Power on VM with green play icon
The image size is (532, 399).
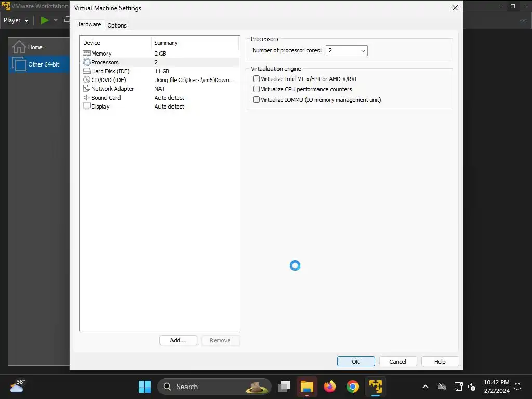[x=45, y=20]
